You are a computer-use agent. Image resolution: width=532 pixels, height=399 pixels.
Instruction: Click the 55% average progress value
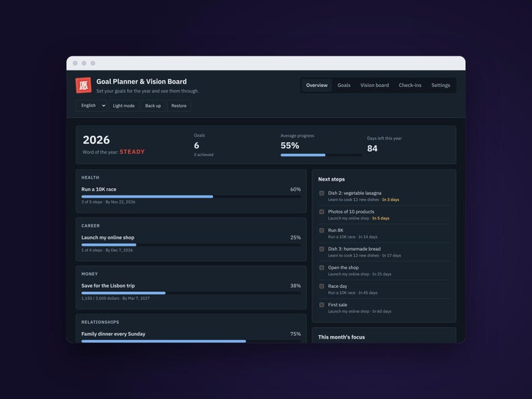click(x=289, y=146)
